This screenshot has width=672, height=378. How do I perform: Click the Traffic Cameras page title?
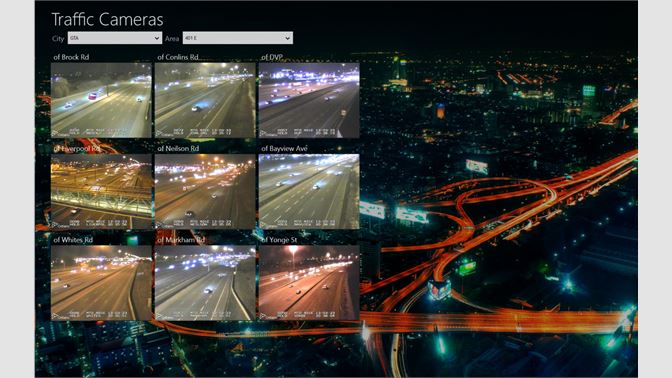coord(107,20)
